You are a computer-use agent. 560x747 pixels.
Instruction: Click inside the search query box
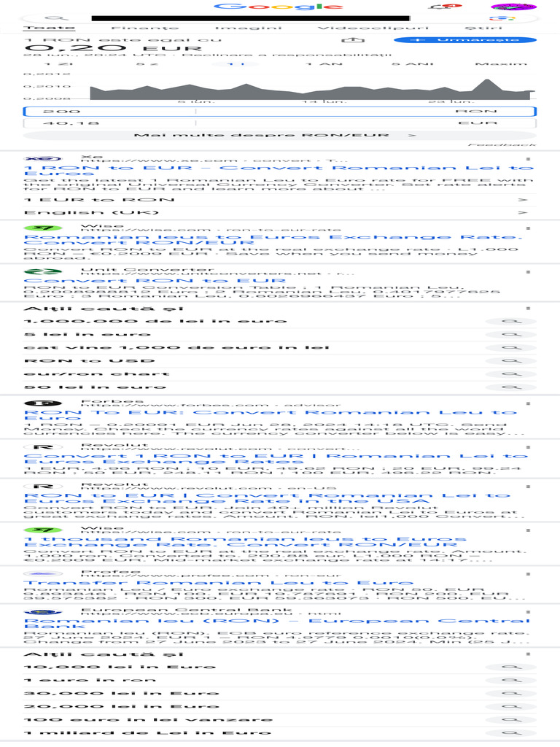click(251, 18)
